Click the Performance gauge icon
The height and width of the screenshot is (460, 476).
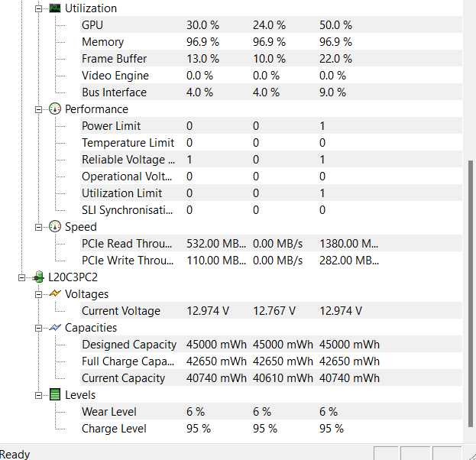(x=55, y=109)
